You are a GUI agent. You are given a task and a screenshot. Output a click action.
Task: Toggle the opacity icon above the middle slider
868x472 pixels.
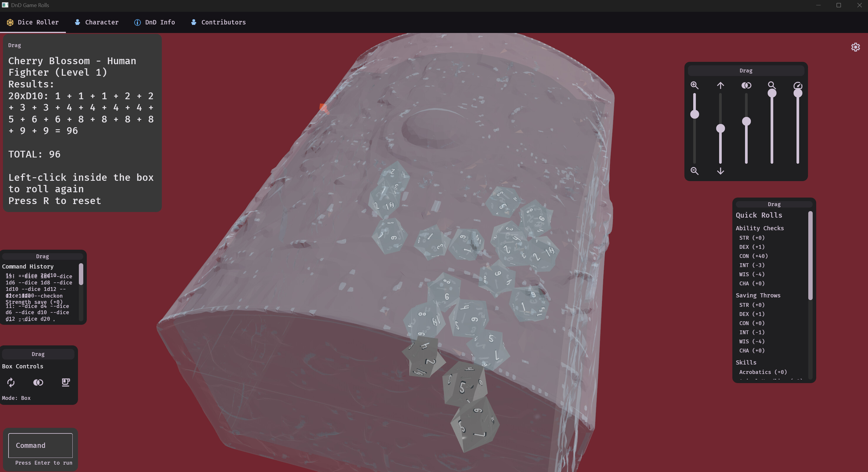coord(746,85)
